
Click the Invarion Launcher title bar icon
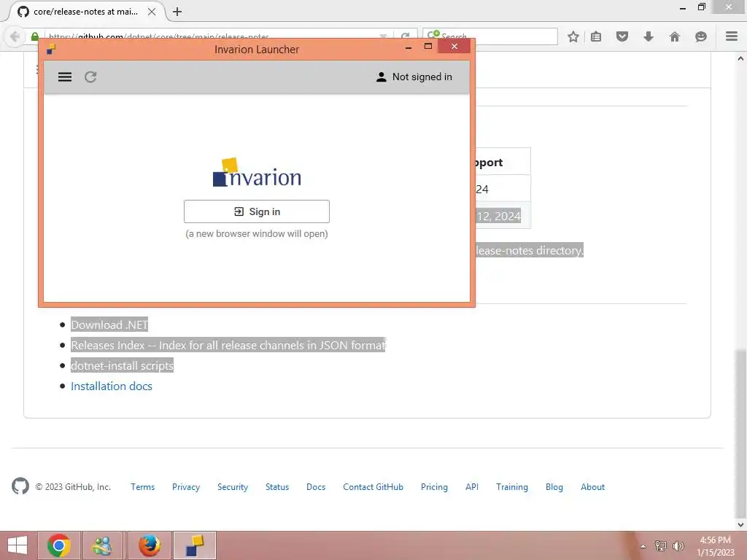point(51,49)
